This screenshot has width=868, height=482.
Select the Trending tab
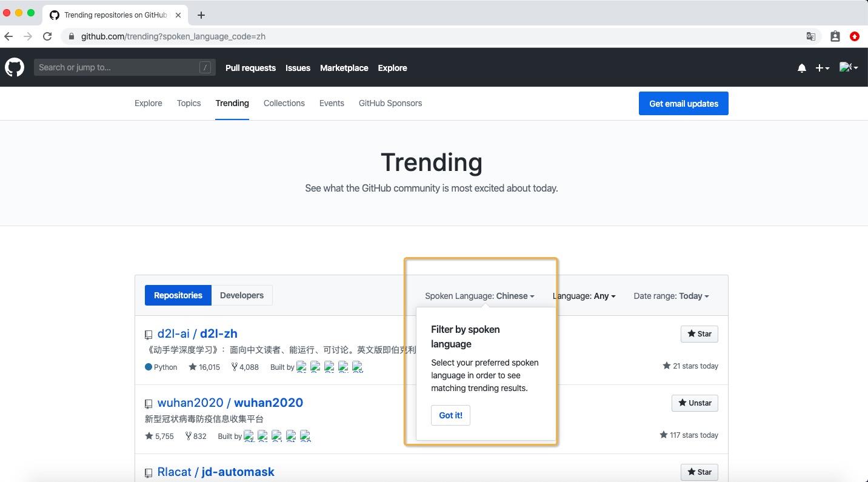[x=232, y=103]
